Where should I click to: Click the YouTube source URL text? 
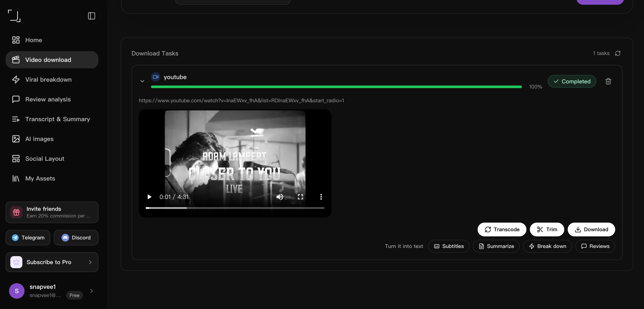point(241,101)
